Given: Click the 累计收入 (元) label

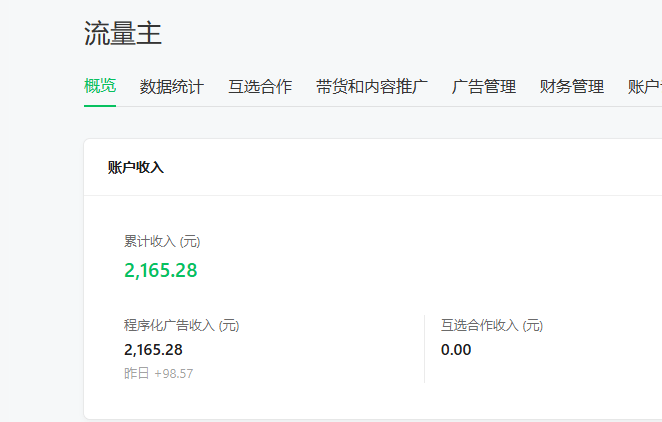Looking at the screenshot, I should [x=162, y=241].
